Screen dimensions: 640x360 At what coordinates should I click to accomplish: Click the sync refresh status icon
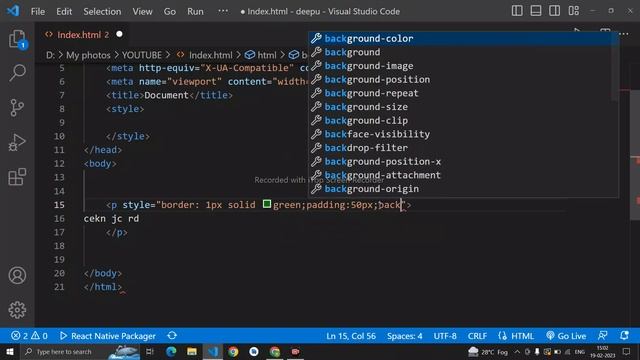172,336
